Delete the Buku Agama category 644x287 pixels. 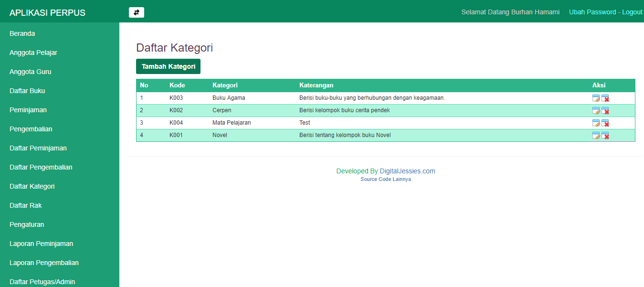(x=605, y=98)
